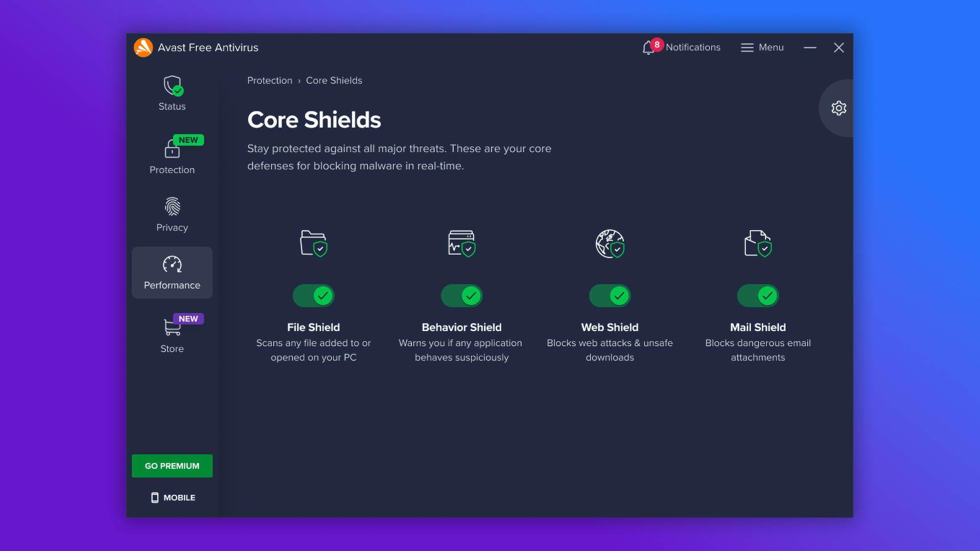Turn off the Behavior Shield toggle
Viewport: 980px width, 551px height.
(461, 296)
